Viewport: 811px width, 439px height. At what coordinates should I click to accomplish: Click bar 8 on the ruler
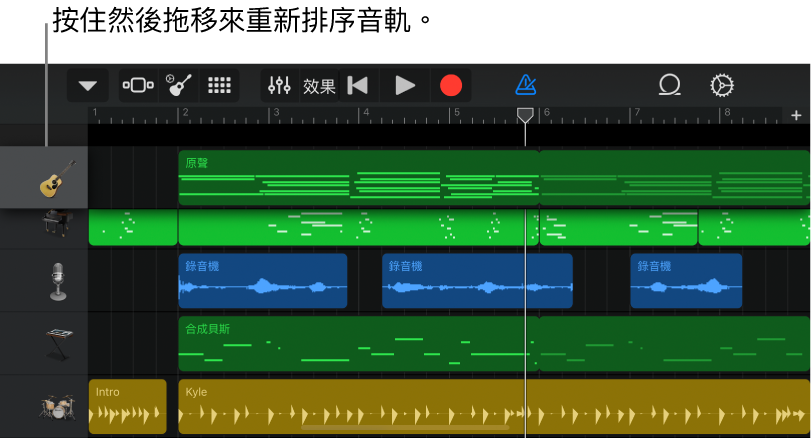[x=727, y=113]
